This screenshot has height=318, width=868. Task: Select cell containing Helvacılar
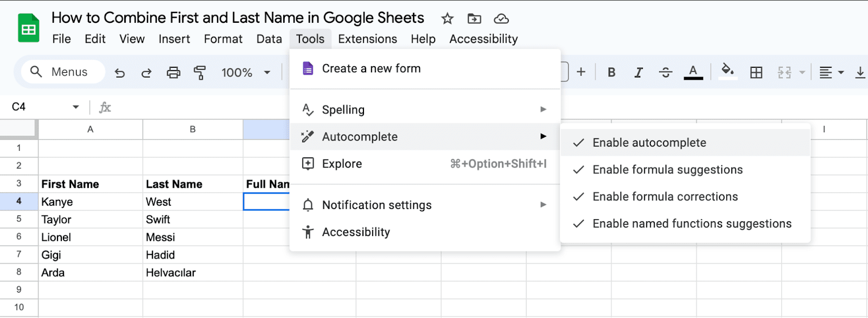click(x=193, y=273)
